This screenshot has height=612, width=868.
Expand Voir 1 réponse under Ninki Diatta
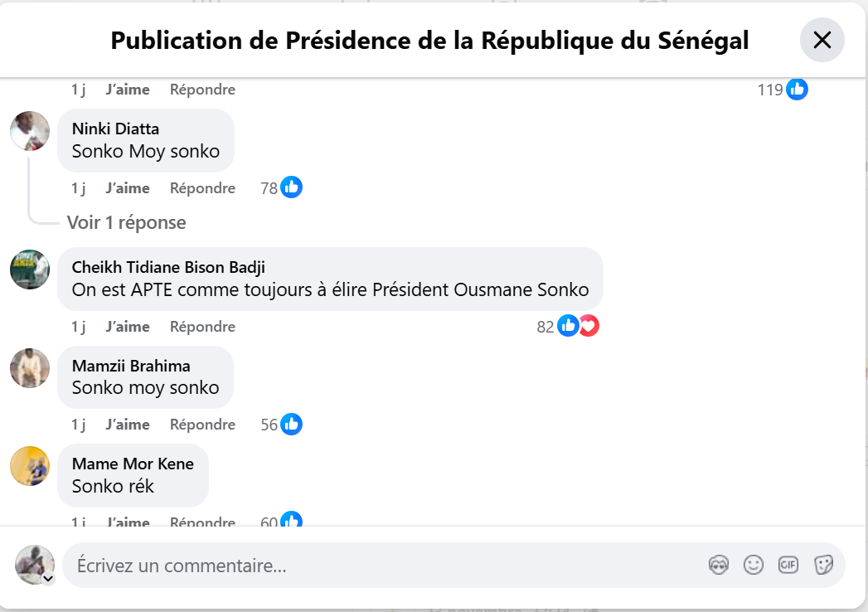pos(126,222)
